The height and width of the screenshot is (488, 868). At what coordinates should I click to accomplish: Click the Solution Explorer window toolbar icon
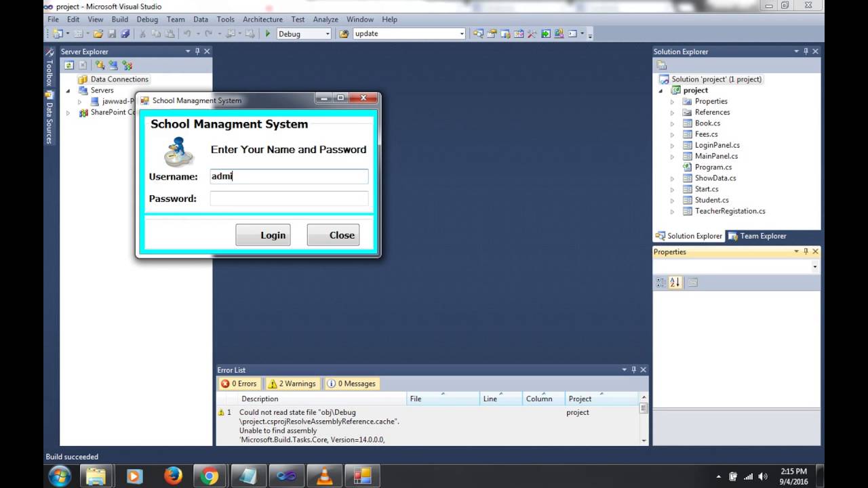click(479, 34)
